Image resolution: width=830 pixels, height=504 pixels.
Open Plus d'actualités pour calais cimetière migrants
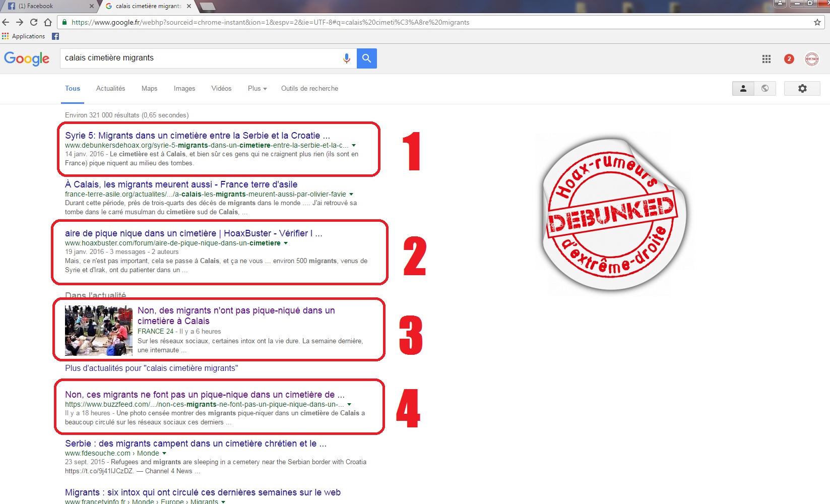point(151,368)
